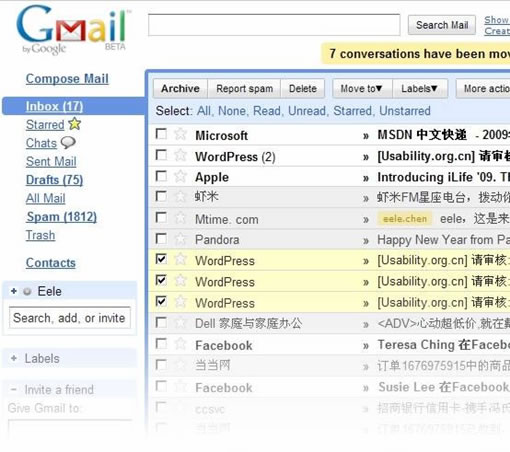The image size is (510, 452).
Task: Tick the checkbox for Microsoft email
Action: pyautogui.click(x=161, y=134)
